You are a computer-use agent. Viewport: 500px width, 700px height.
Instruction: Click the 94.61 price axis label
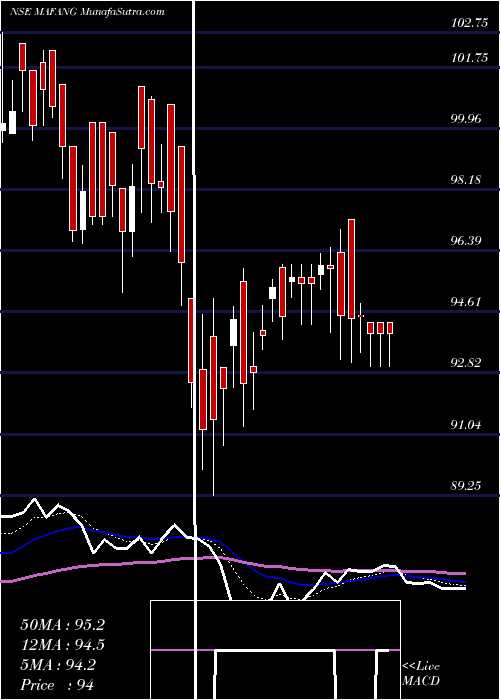[x=467, y=302]
